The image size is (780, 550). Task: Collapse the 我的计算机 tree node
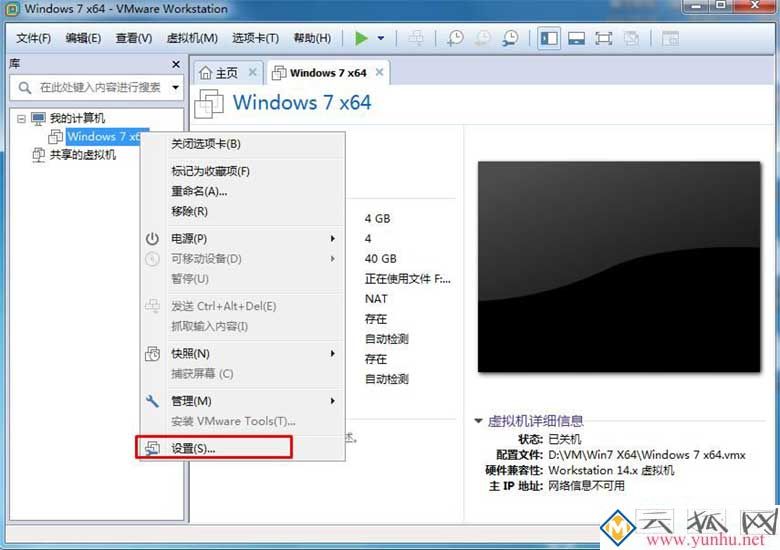point(21,119)
